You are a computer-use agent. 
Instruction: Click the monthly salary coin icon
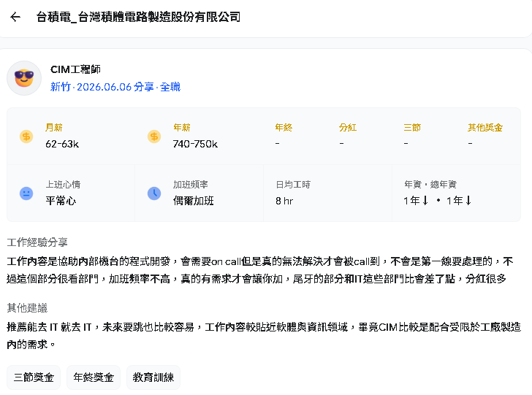[x=26, y=137]
